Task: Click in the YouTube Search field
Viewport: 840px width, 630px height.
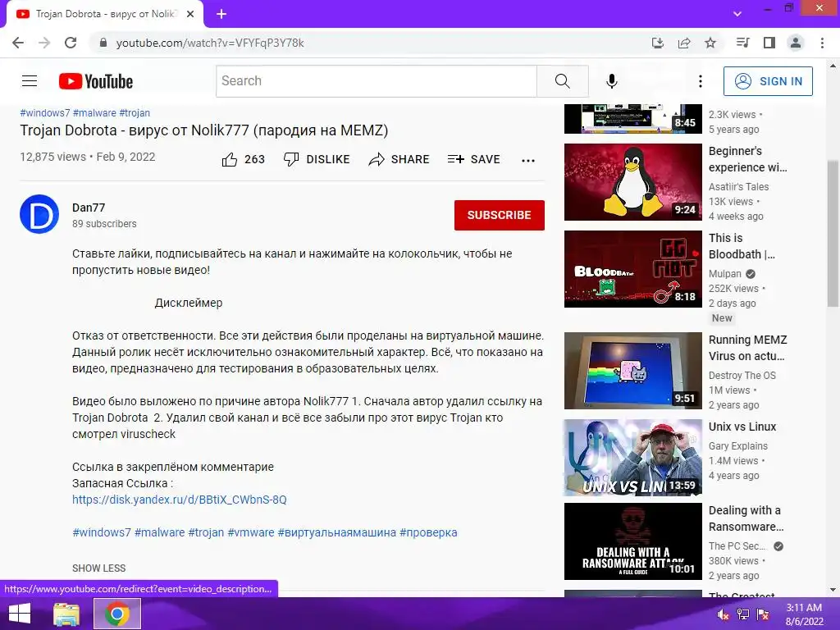Action: (376, 81)
